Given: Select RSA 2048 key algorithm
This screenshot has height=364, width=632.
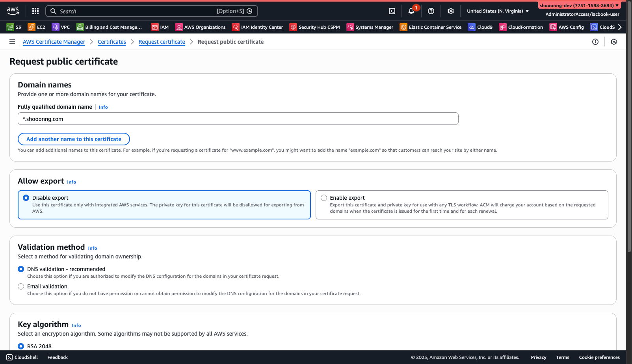Looking at the screenshot, I should pos(21,346).
